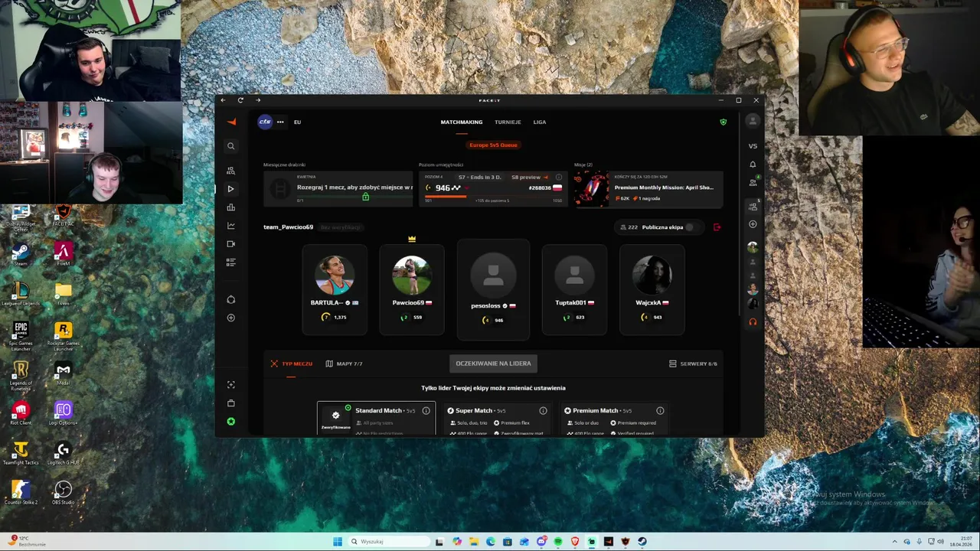Open the stats line graph sidebar icon
Viewport: 980px width, 551px height.
(230, 226)
